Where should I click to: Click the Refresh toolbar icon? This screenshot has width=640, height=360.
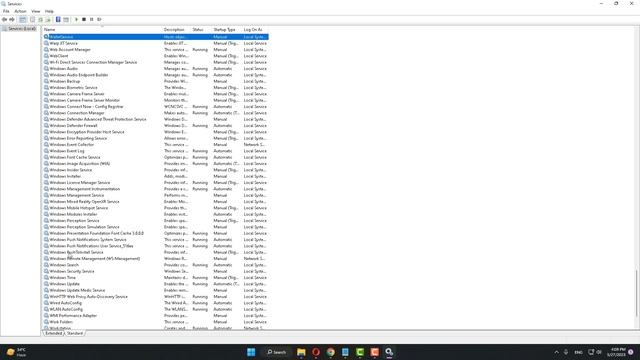pyautogui.click(x=40, y=20)
